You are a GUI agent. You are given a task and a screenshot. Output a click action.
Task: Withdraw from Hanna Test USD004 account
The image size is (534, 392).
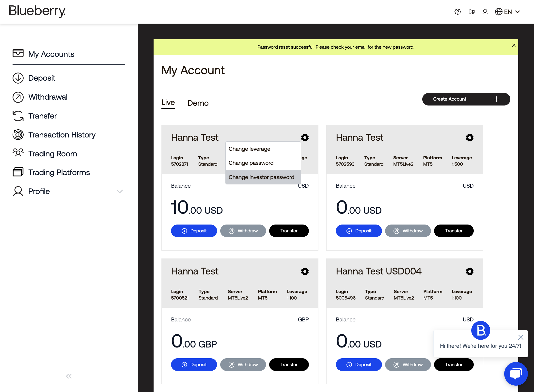tap(408, 364)
